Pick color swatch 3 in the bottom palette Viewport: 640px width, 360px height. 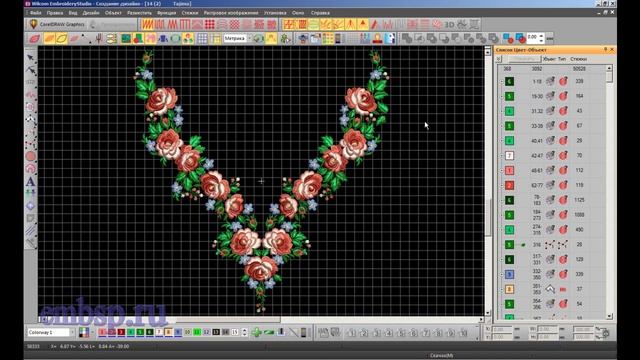(121, 332)
